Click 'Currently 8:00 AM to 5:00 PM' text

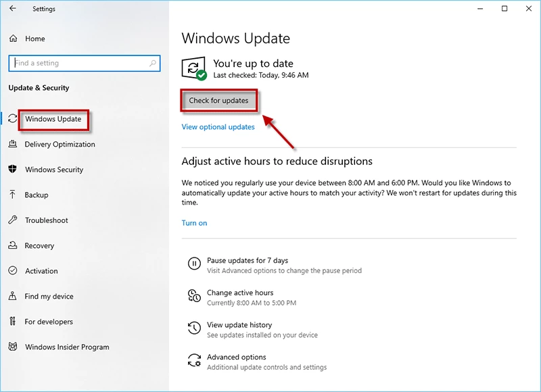(x=252, y=303)
